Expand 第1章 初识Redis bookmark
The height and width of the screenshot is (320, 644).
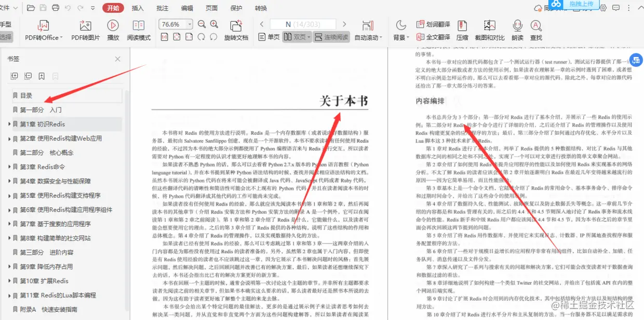pyautogui.click(x=9, y=124)
